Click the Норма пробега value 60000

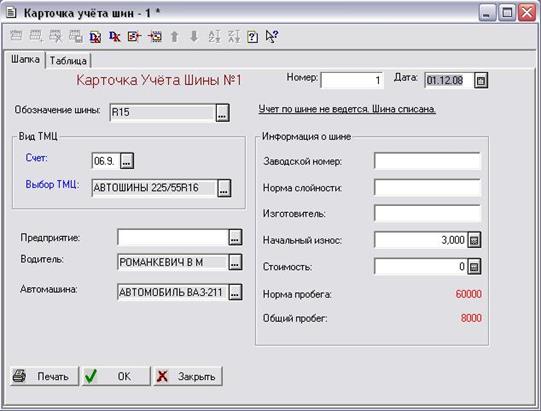coord(469,294)
